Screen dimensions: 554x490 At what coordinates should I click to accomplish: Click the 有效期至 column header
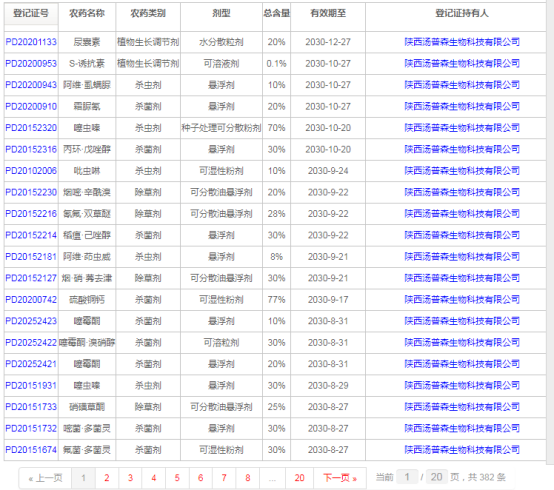click(328, 13)
